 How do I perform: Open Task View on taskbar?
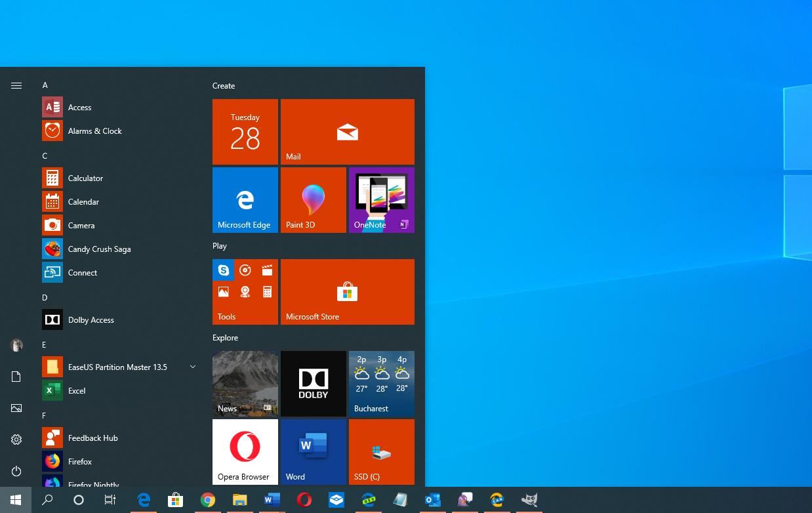click(x=110, y=500)
